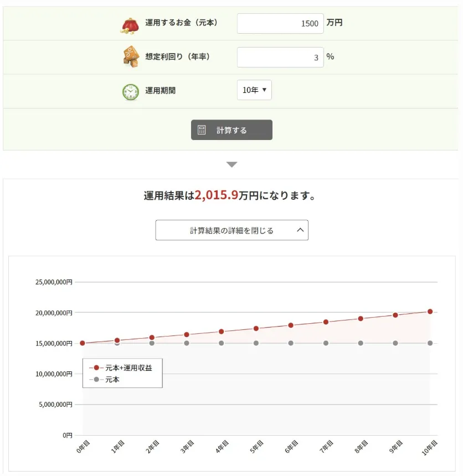Screen dimensions: 463x476
Task: Focus the annual yield field showing 3
Action: pos(280,57)
